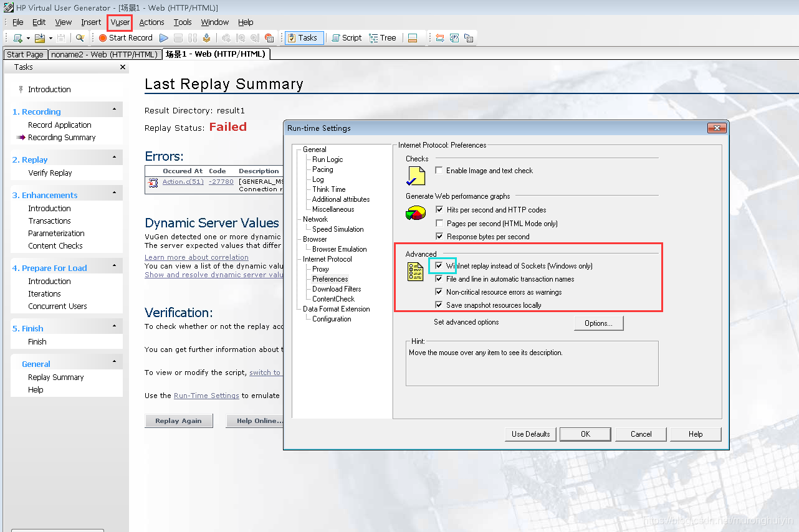Select Speed Simulation in settings tree
This screenshot has height=532, width=799.
click(x=338, y=229)
